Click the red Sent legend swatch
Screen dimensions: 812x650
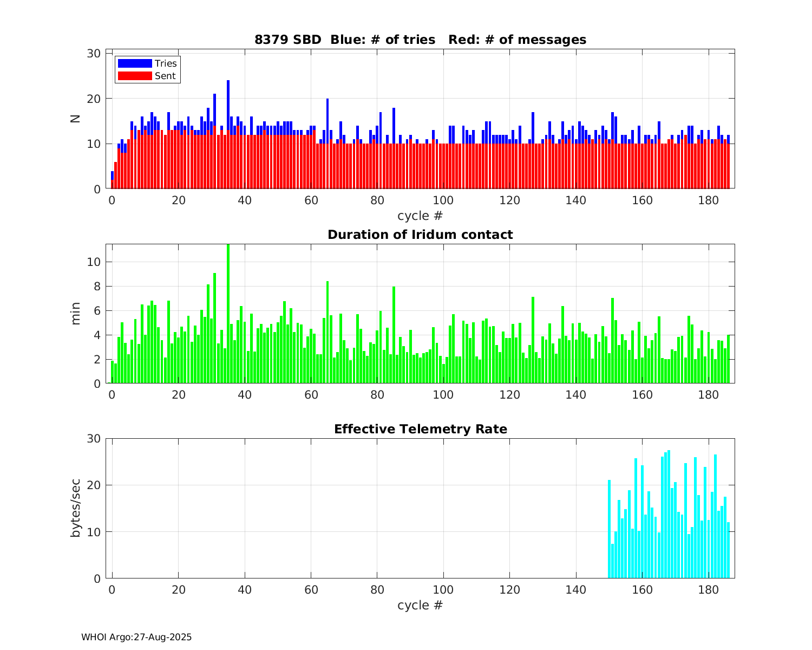point(135,76)
